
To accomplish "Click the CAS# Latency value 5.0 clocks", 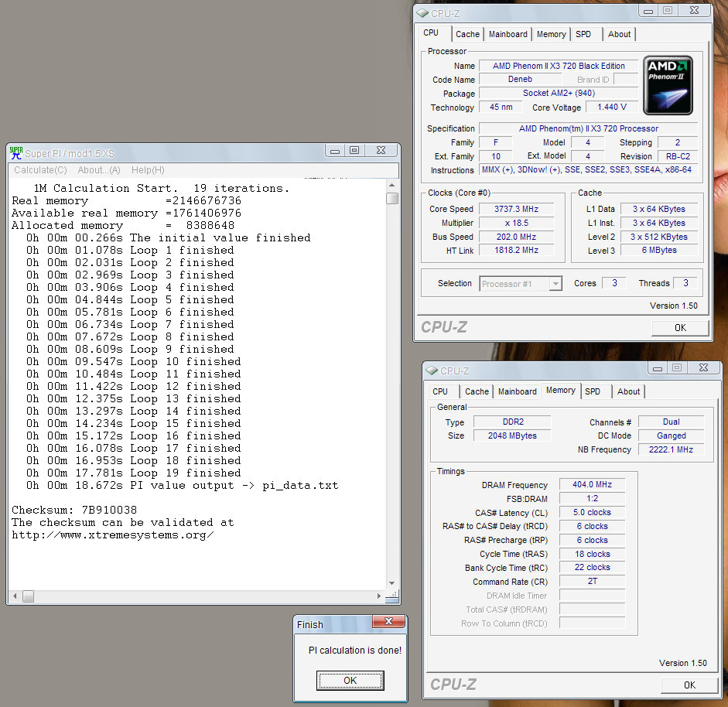I will coord(592,513).
